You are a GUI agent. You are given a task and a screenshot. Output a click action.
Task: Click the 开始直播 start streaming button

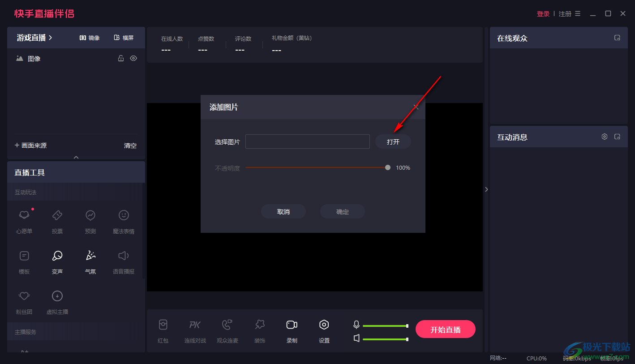pos(446,330)
